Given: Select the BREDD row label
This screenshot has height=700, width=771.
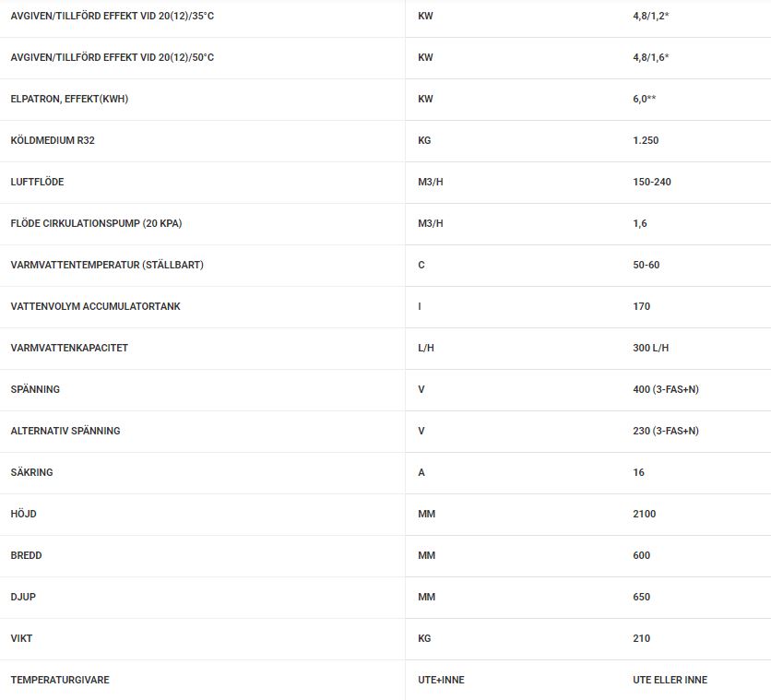Looking at the screenshot, I should 26,555.
